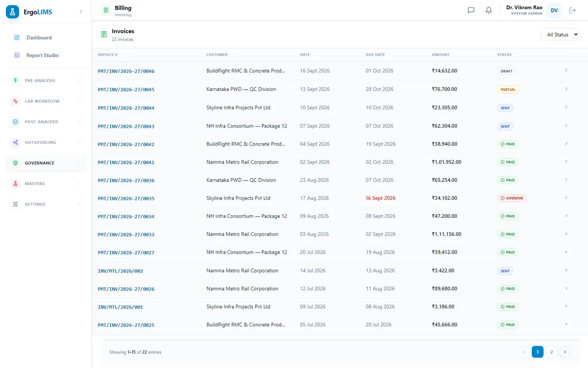Click pagination page 1 button
Viewport: 588px width, 368px height.
click(538, 352)
